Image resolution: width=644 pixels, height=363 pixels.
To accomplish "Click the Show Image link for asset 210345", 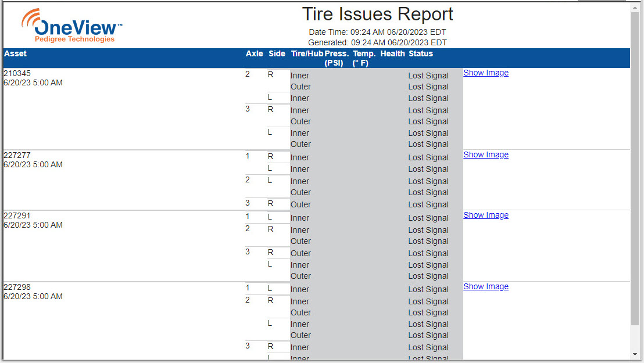I will pyautogui.click(x=486, y=73).
